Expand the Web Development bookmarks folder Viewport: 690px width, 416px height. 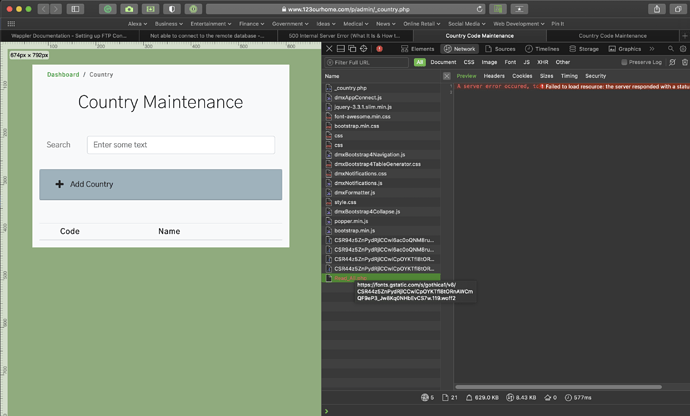[x=518, y=24]
